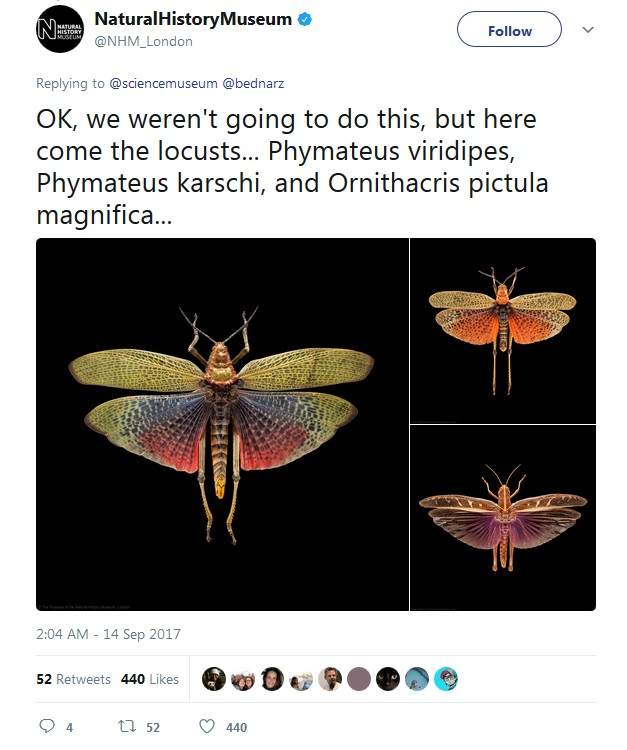
Task: Open the tweet options chevron menu
Action: pos(588,30)
